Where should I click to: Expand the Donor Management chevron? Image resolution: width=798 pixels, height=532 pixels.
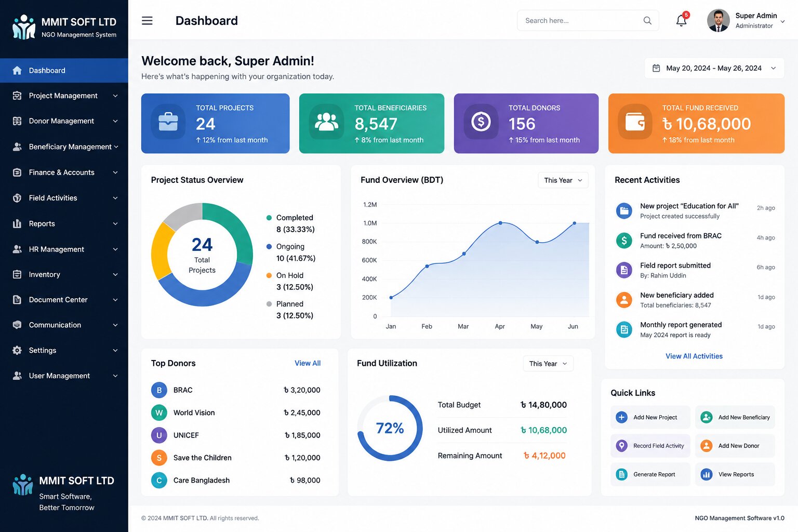pos(115,121)
